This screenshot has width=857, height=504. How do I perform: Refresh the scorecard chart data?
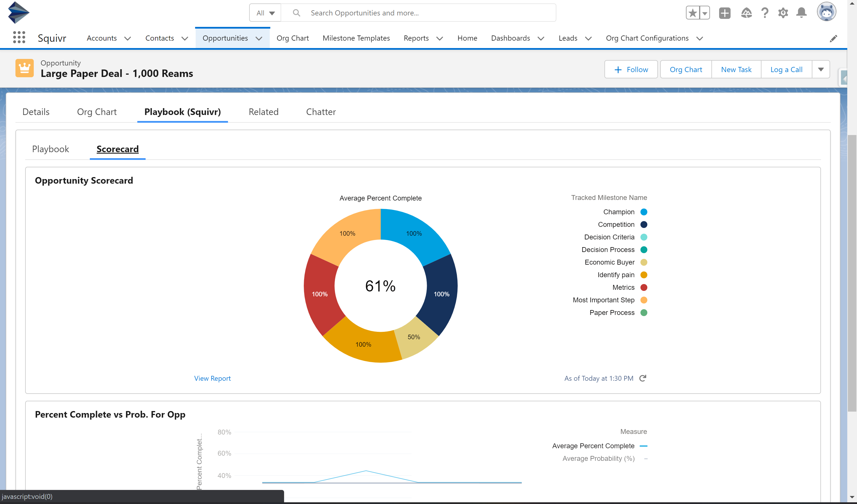[642, 378]
